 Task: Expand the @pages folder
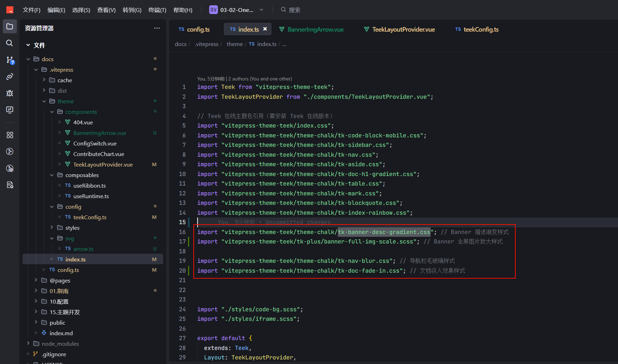[x=36, y=280]
